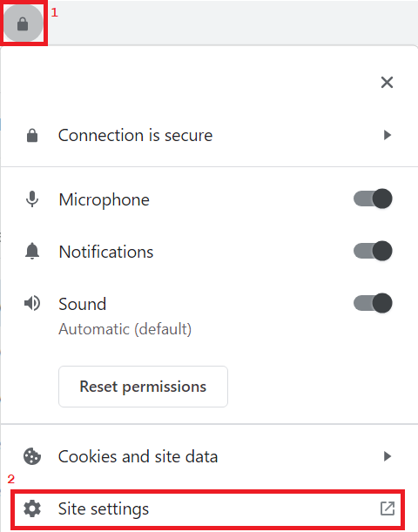Click the lock icon beside Connection is secure
The image size is (418, 532).
click(x=32, y=135)
